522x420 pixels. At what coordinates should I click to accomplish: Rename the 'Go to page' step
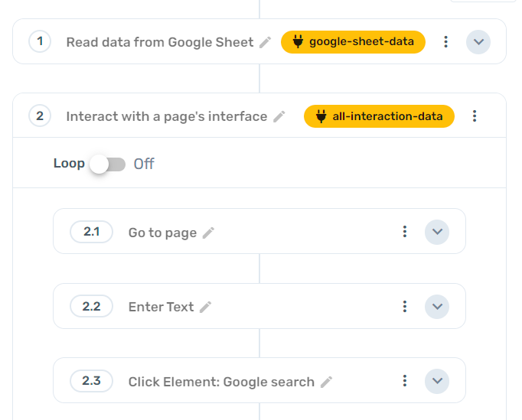[x=208, y=233]
